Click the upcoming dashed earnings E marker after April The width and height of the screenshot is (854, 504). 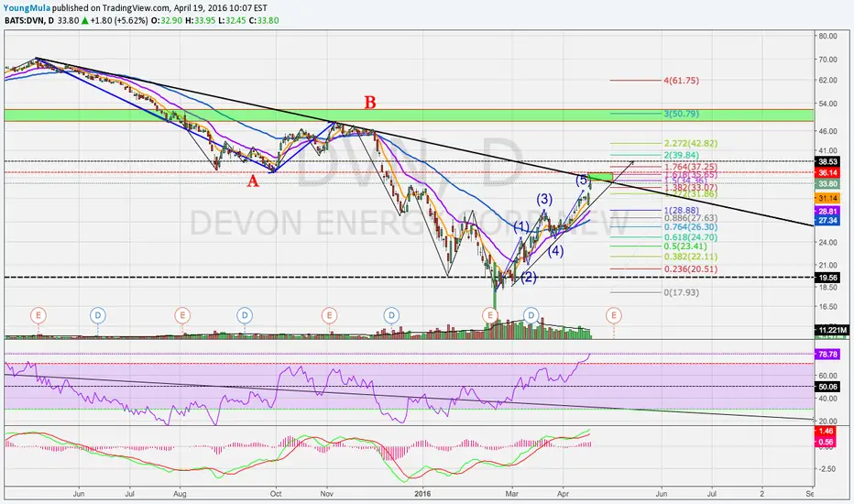click(614, 315)
